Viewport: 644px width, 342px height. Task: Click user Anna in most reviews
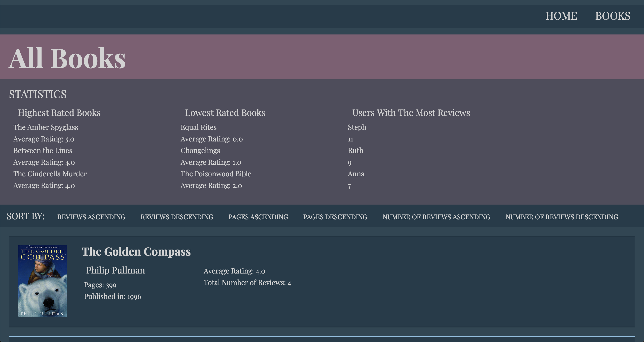pyautogui.click(x=356, y=174)
